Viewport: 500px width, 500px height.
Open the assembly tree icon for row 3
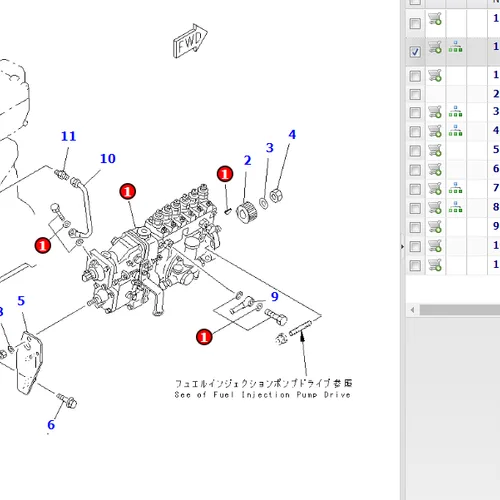pos(455,111)
